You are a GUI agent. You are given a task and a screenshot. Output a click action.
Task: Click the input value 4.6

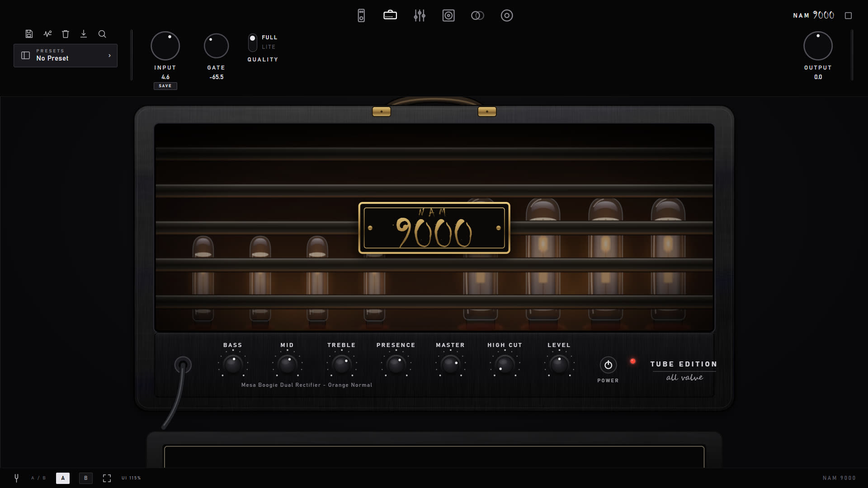(165, 77)
